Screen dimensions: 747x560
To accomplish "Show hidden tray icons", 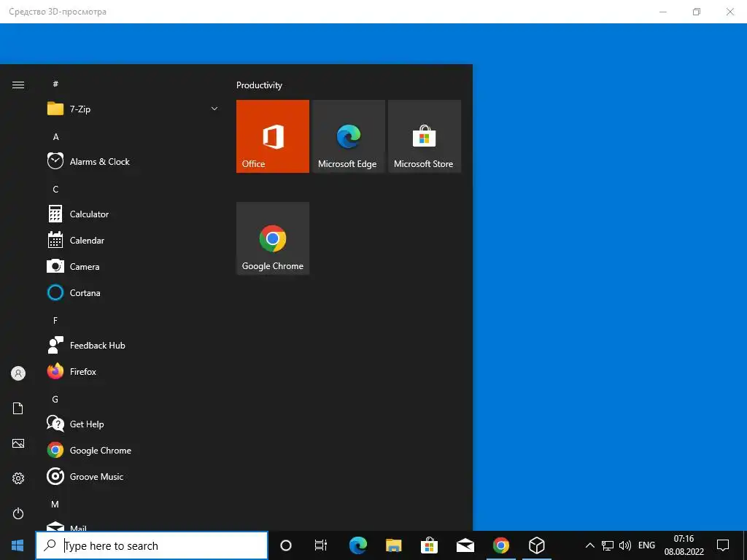I will [x=589, y=545].
